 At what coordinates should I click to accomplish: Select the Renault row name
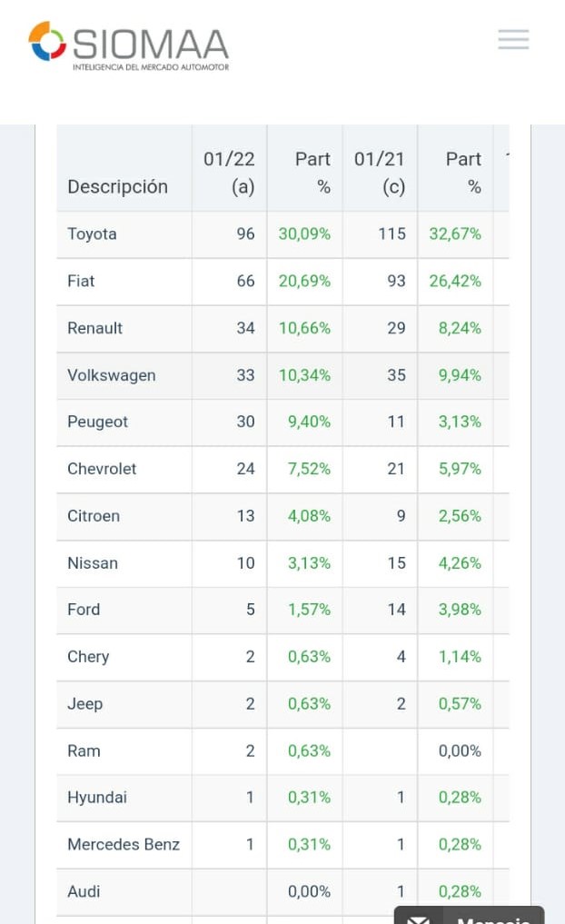tap(94, 328)
